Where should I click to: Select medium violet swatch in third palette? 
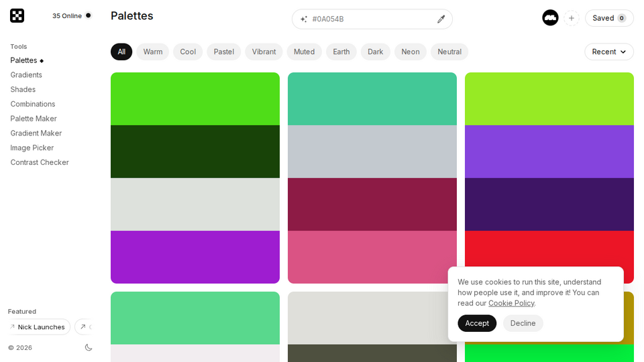click(549, 152)
